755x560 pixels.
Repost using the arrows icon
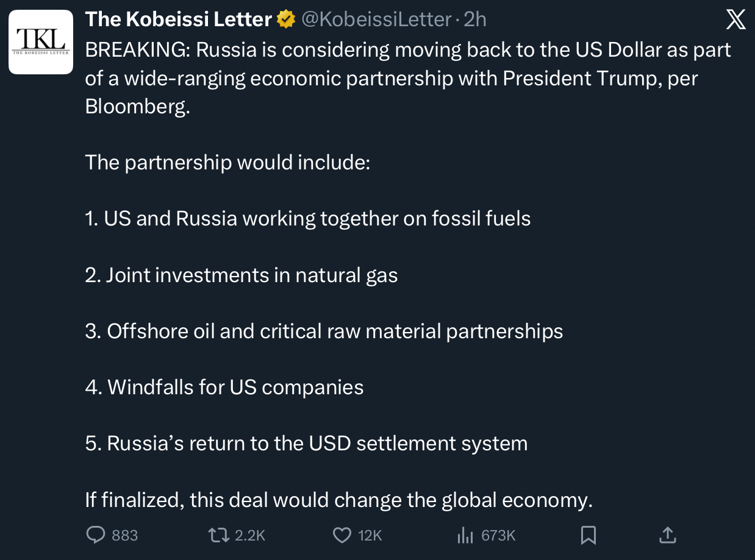point(218,535)
